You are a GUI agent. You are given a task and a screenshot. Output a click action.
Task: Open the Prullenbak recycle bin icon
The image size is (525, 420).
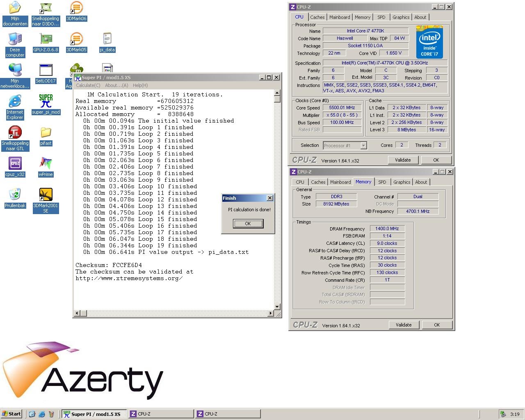(x=15, y=198)
